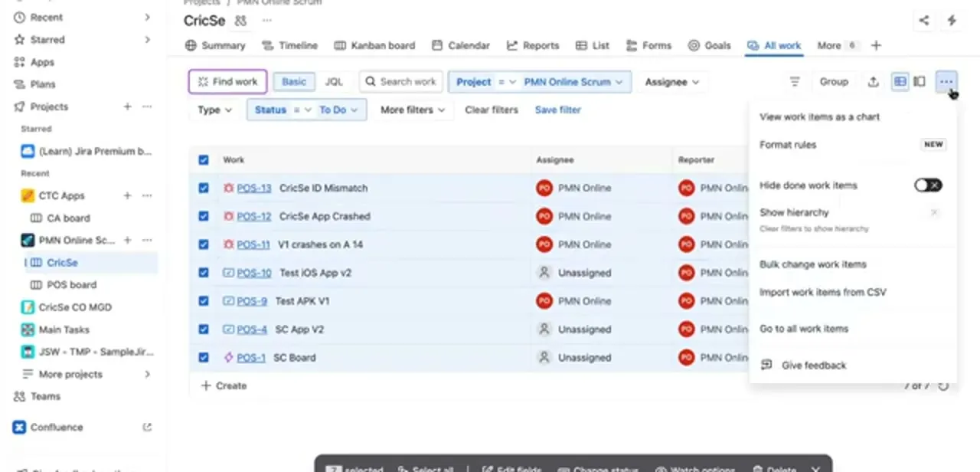
Task: Click the Confluence external link icon
Action: (147, 428)
